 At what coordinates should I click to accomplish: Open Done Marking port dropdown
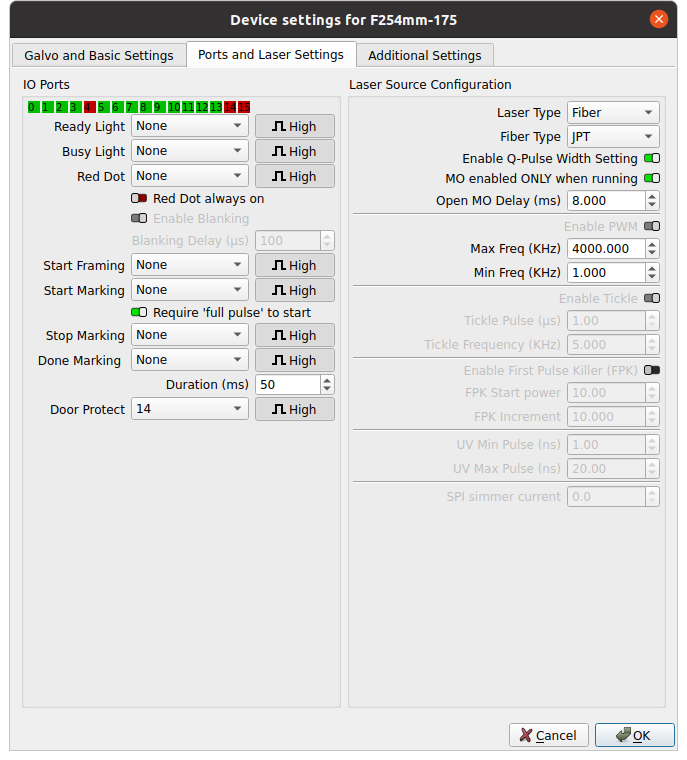[190, 360]
